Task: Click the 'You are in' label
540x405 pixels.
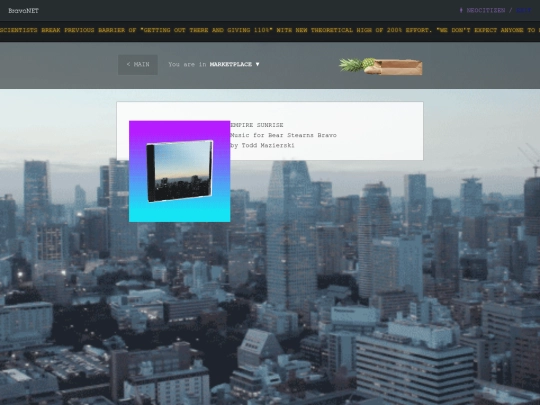Action: point(187,64)
